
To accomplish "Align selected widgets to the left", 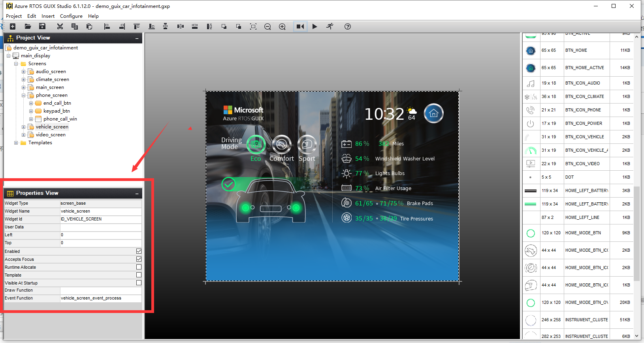I will (x=107, y=26).
